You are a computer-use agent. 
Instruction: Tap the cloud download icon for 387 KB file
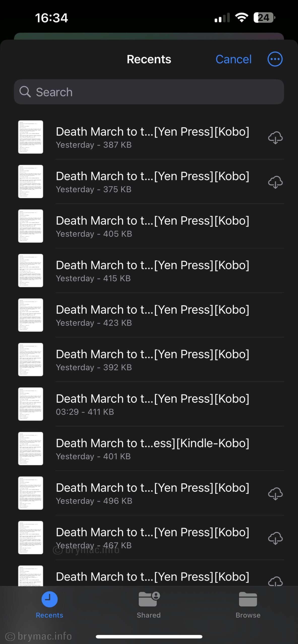click(x=275, y=138)
